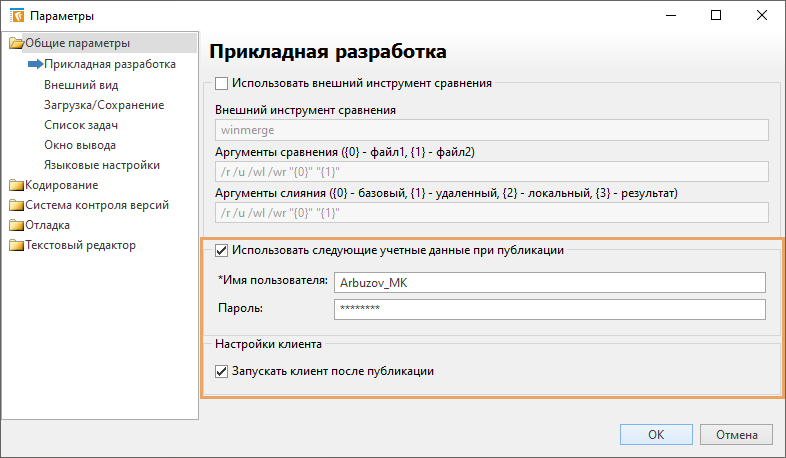The width and height of the screenshot is (786, 458).
Task: Select Языковые настройки in the sidebar
Action: pos(102,165)
